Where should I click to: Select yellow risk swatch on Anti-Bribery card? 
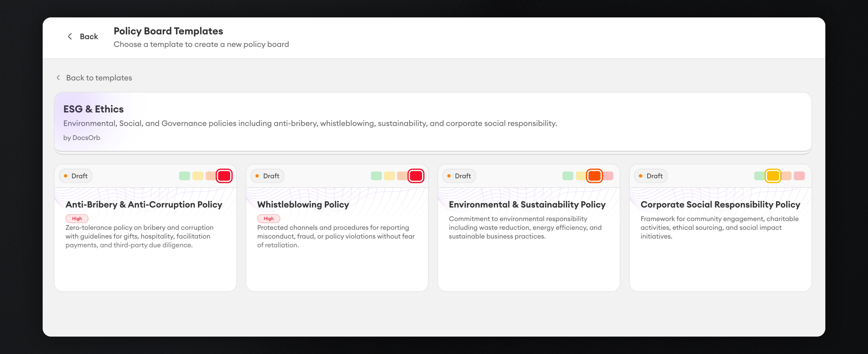(x=198, y=176)
